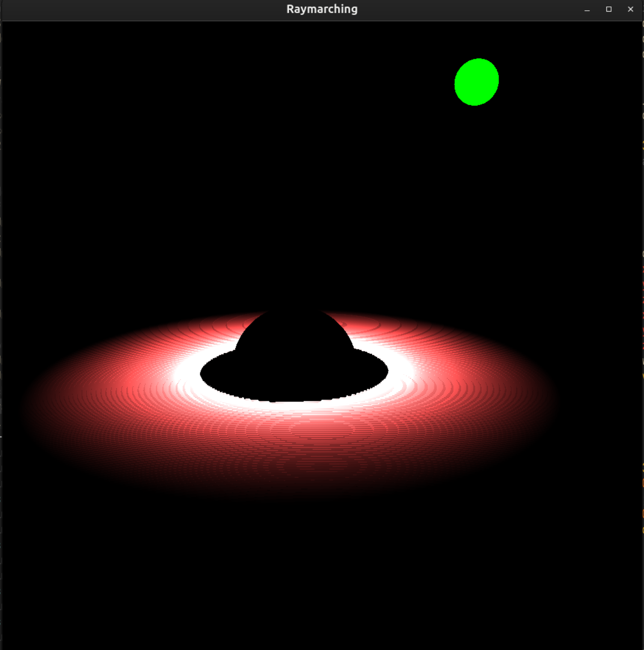Minimize the Raymarching window
This screenshot has height=650, width=644.
pyautogui.click(x=587, y=9)
